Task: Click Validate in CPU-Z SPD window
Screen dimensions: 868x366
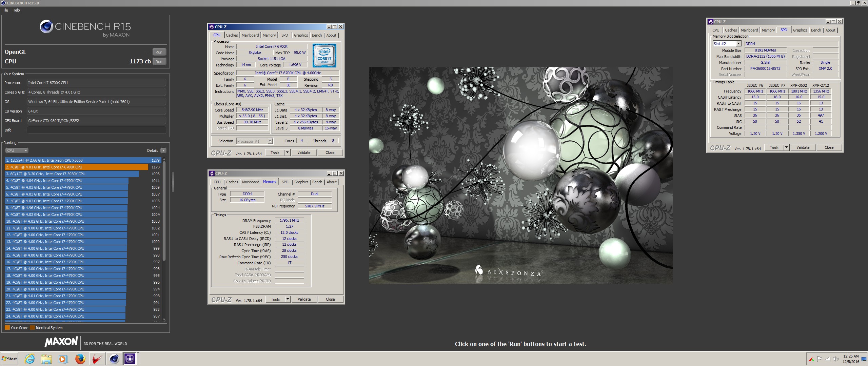Action: (803, 147)
